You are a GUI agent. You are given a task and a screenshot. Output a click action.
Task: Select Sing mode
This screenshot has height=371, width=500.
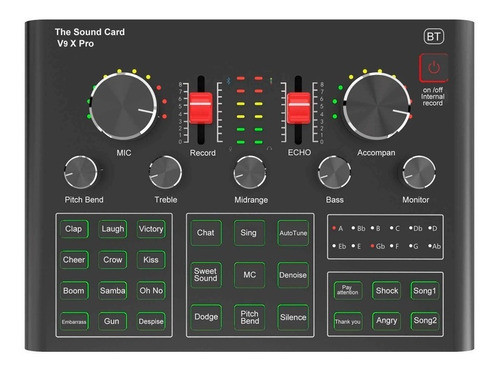pyautogui.click(x=249, y=233)
